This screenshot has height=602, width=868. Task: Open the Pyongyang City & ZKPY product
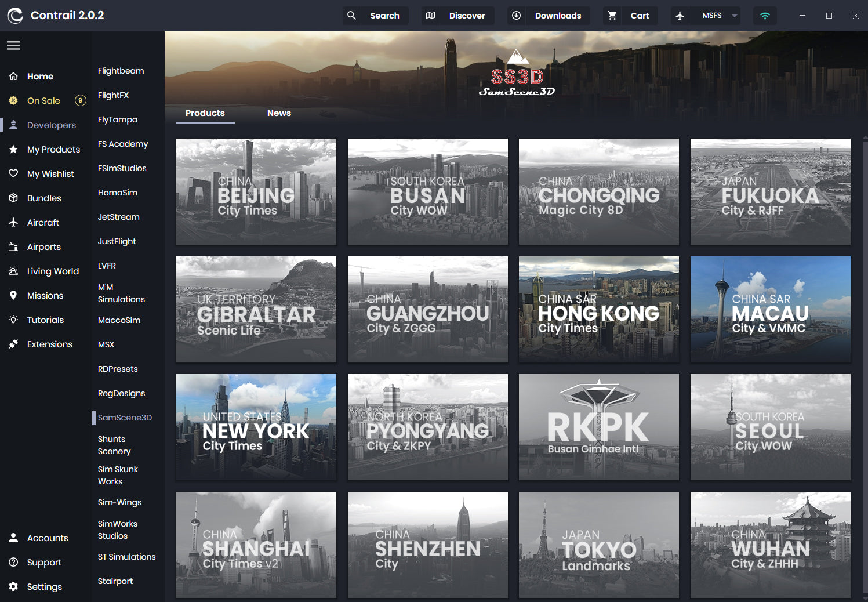428,427
